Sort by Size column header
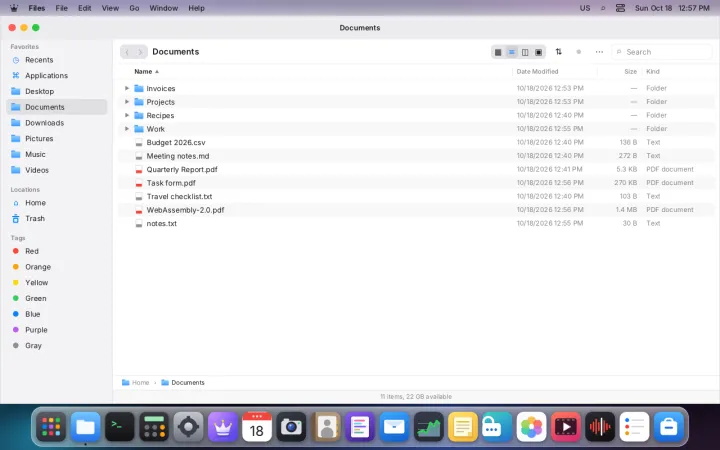The width and height of the screenshot is (720, 450). click(x=630, y=72)
